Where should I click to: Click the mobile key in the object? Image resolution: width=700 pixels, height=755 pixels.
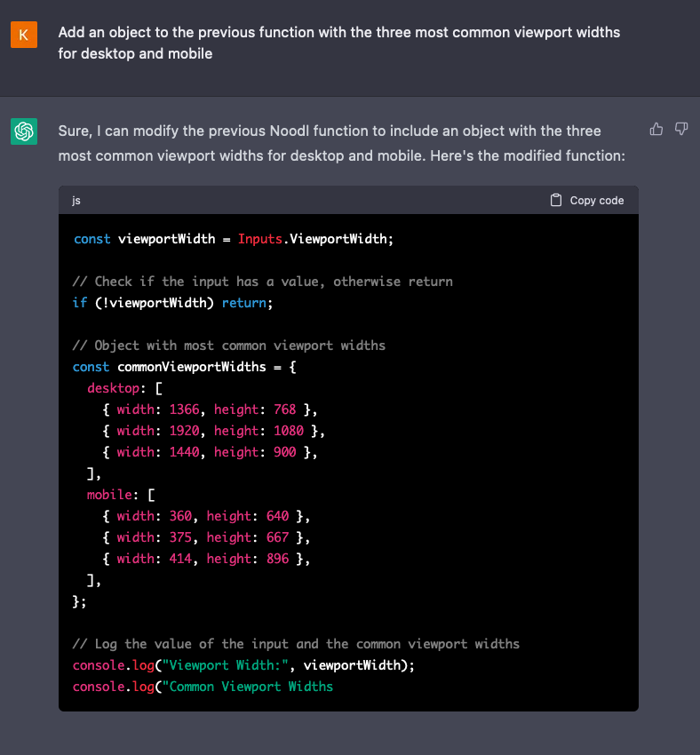coord(108,495)
